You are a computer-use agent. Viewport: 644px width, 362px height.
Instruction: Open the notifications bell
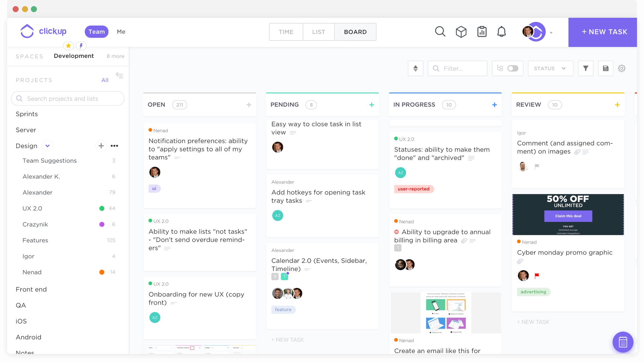(501, 32)
